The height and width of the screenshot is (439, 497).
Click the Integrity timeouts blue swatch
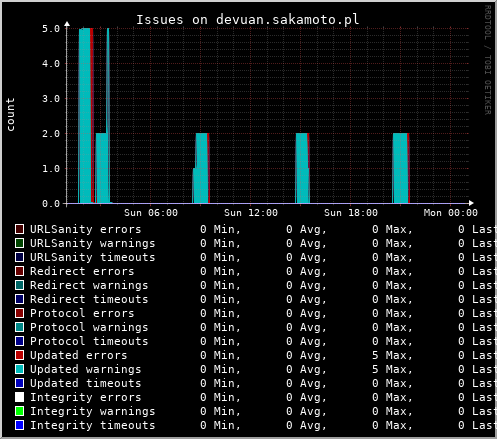click(20, 425)
